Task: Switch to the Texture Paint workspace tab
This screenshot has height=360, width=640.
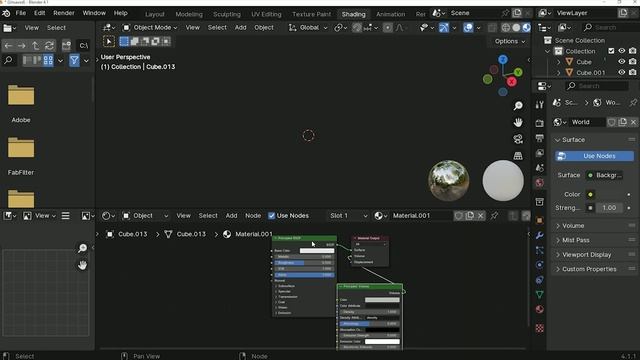Action: (311, 14)
